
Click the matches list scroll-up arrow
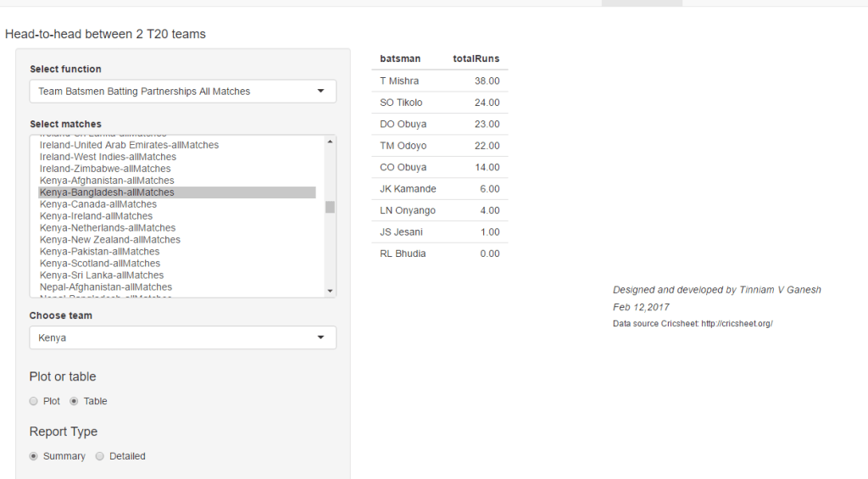[x=330, y=142]
